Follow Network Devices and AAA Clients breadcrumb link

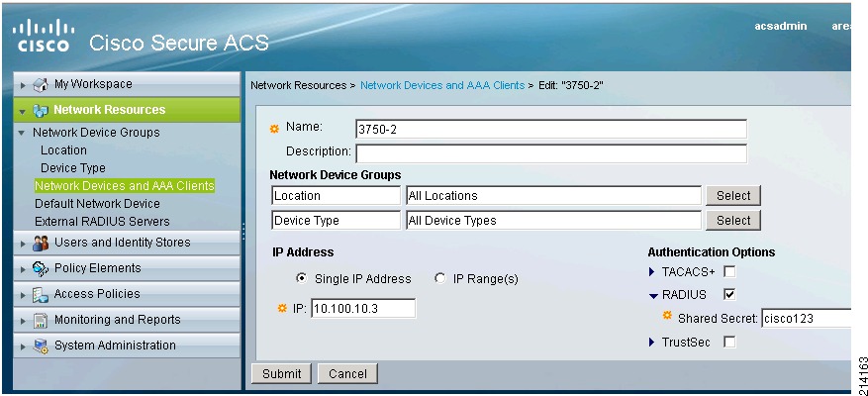tap(442, 85)
